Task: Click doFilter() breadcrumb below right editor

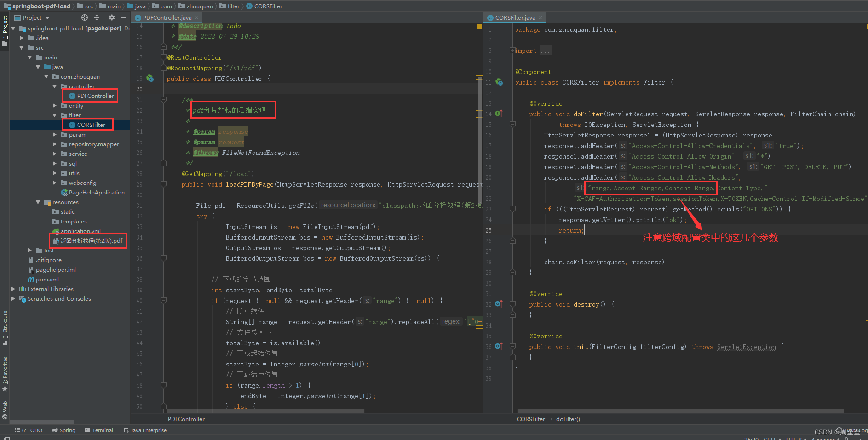Action: 568,419
